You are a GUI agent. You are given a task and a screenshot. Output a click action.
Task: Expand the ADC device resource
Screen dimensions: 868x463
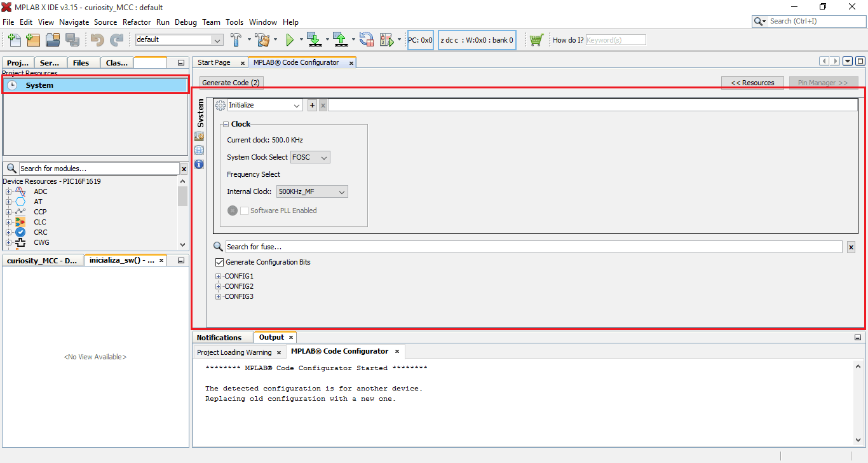coord(10,191)
